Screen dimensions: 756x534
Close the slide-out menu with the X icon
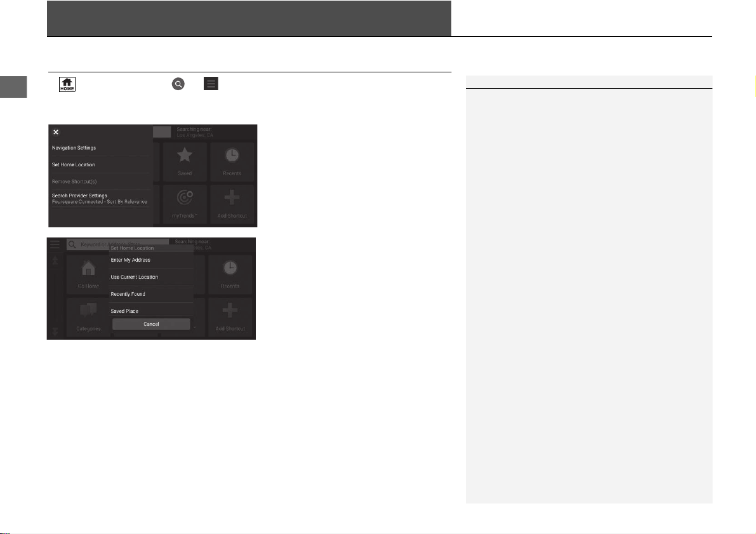(x=56, y=132)
